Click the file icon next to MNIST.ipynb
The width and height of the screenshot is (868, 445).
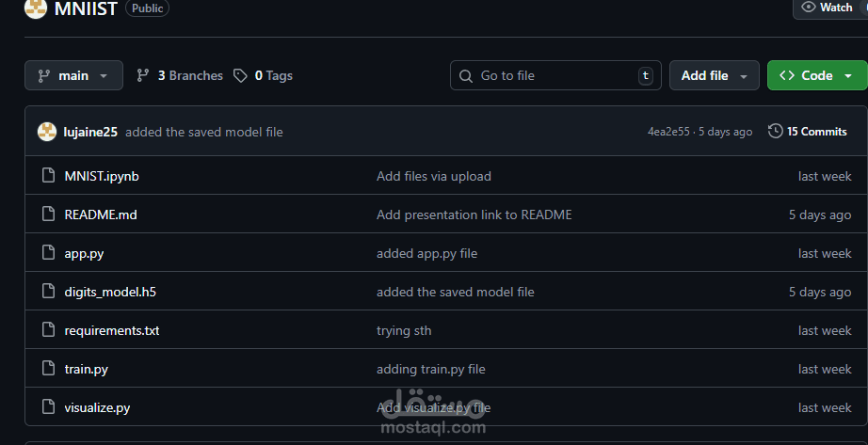pyautogui.click(x=49, y=176)
